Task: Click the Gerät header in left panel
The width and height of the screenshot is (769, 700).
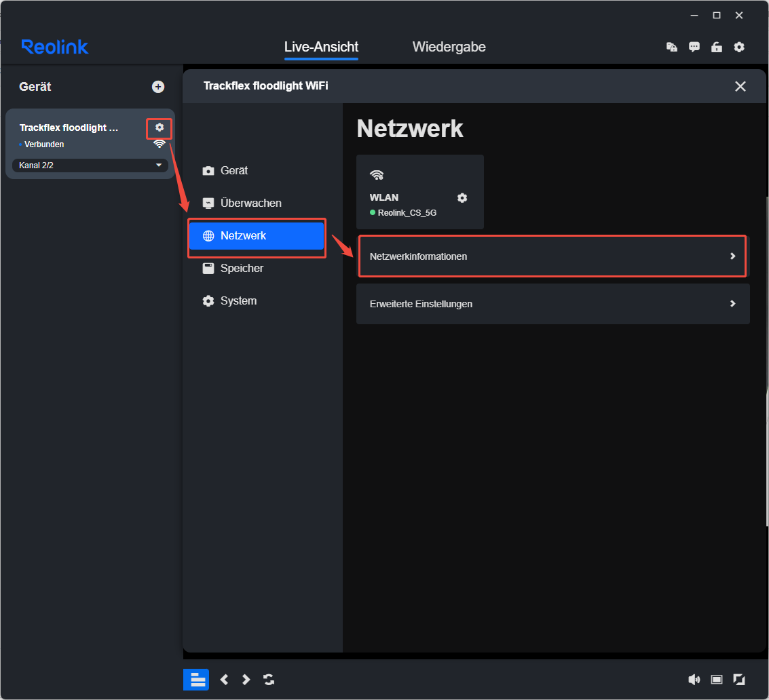Action: click(35, 87)
